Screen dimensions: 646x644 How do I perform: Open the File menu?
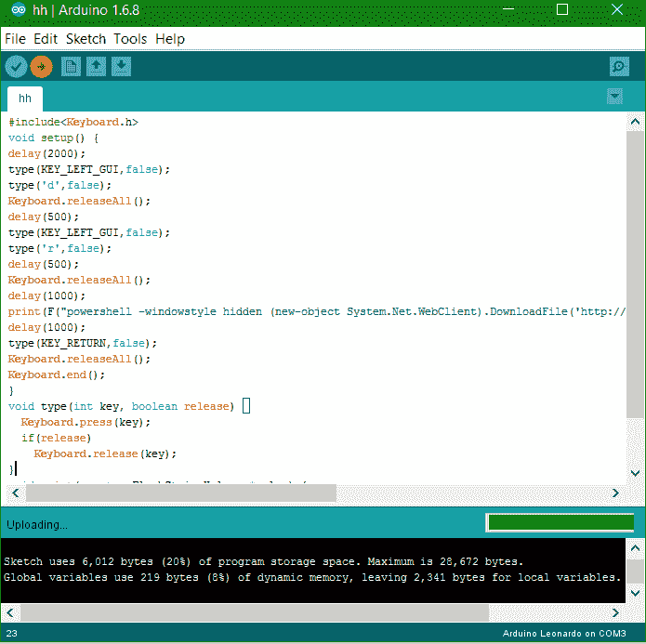coord(15,39)
